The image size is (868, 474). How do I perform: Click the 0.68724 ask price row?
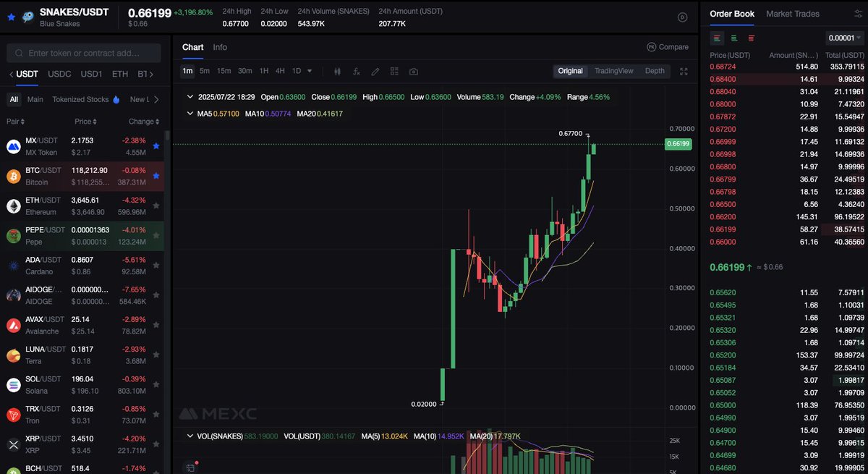pos(787,67)
